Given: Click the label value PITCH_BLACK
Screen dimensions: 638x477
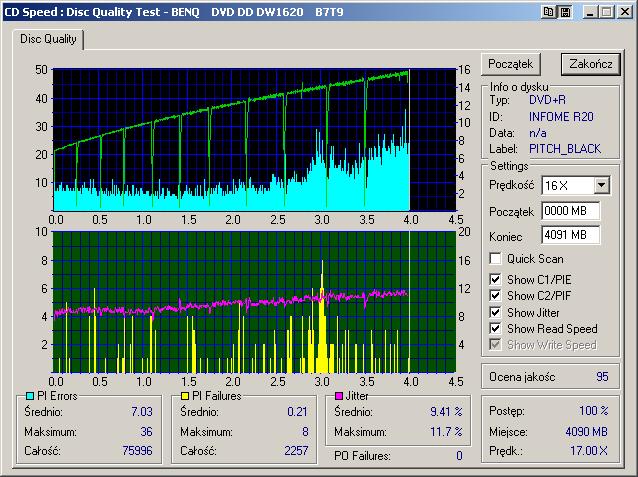Looking at the screenshot, I should click(x=565, y=149).
